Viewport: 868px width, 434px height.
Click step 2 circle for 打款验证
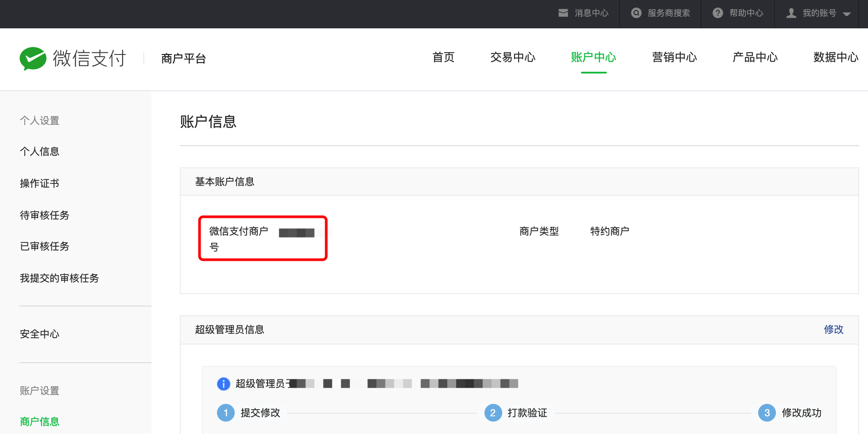pyautogui.click(x=493, y=413)
